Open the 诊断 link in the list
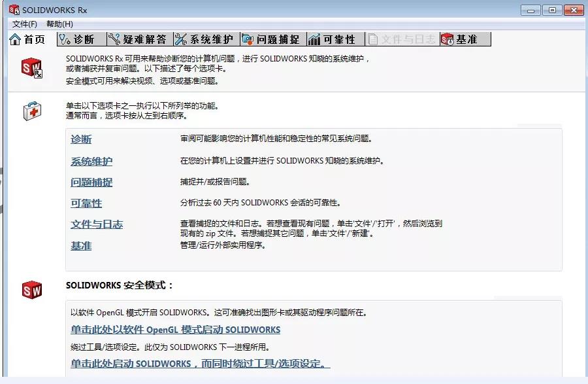The height and width of the screenshot is (384, 588). pyautogui.click(x=81, y=139)
